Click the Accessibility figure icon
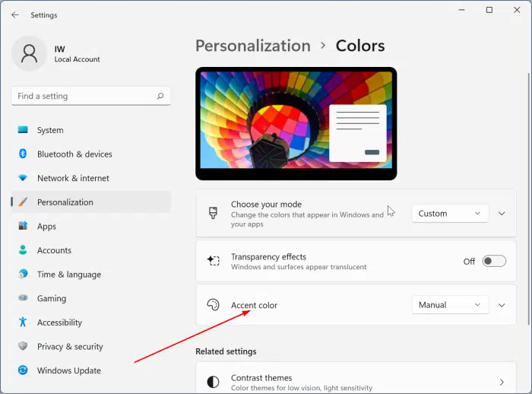This screenshot has height=394, width=532. click(x=23, y=322)
